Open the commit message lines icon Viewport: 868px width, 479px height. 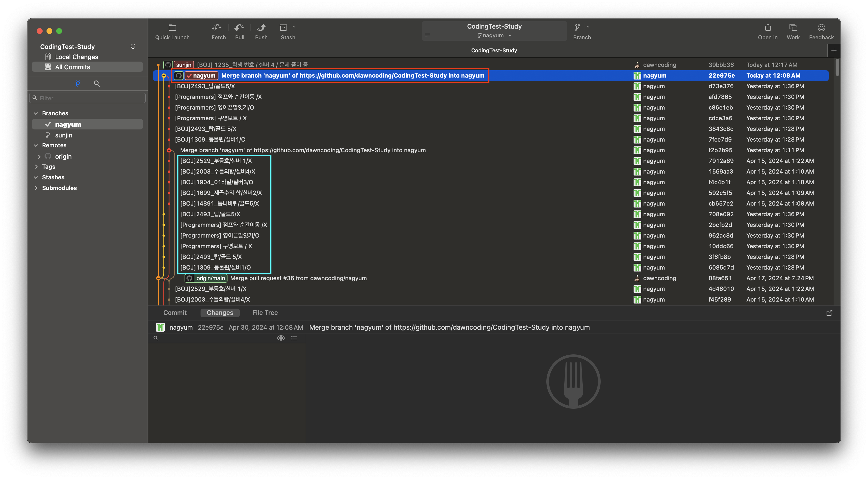[x=427, y=35]
